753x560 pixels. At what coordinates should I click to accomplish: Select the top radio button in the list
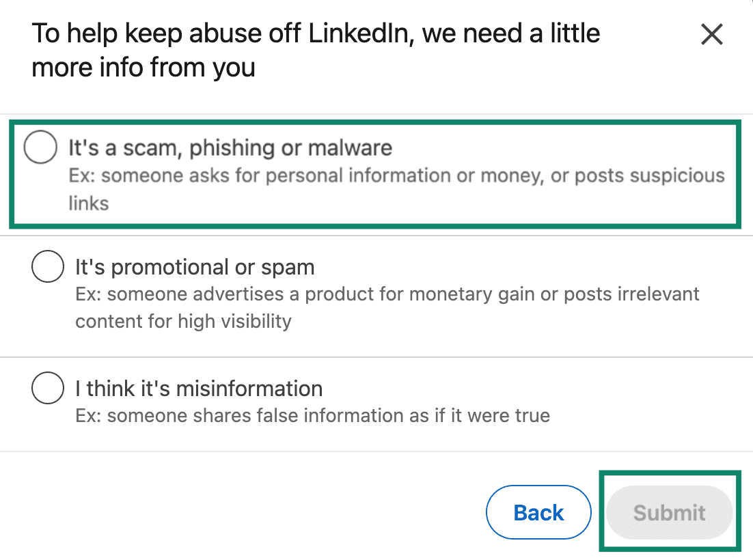coord(40,146)
